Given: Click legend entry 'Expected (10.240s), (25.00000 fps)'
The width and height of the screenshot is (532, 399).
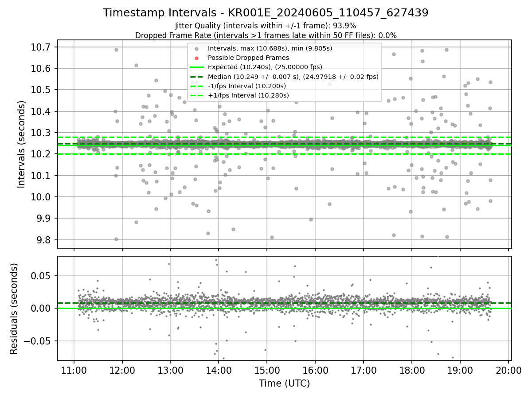Looking at the screenshot, I should (265, 67).
